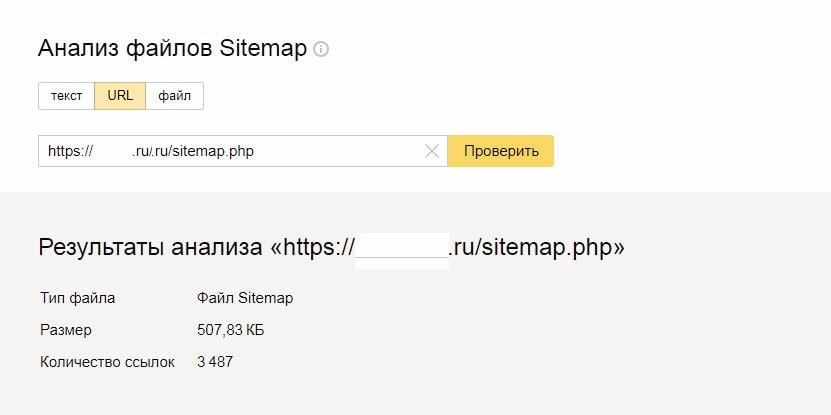Click the 3 487 link count value

tap(215, 362)
